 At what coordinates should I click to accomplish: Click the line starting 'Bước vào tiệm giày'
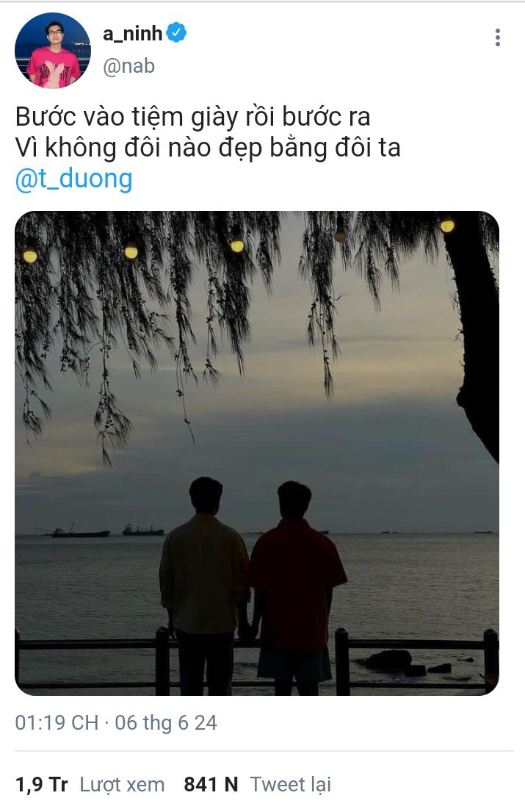tap(192, 117)
